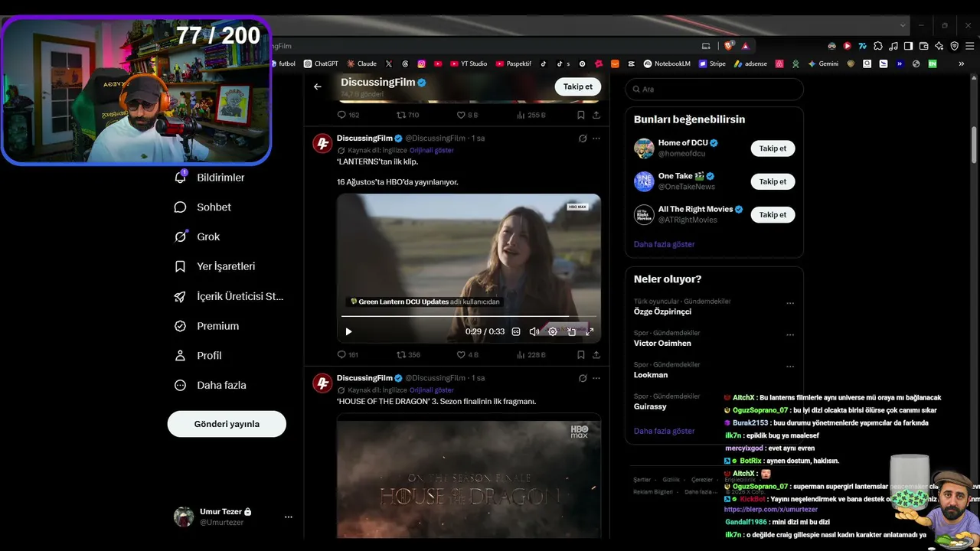
Task: Expand the LANTERNS video to fullscreen
Action: pyautogui.click(x=590, y=331)
